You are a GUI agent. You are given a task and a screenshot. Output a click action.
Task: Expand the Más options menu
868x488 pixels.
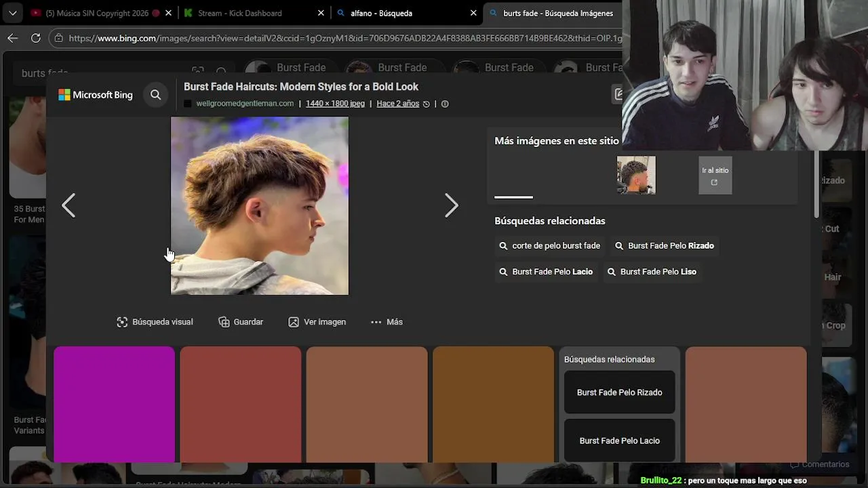click(x=387, y=322)
